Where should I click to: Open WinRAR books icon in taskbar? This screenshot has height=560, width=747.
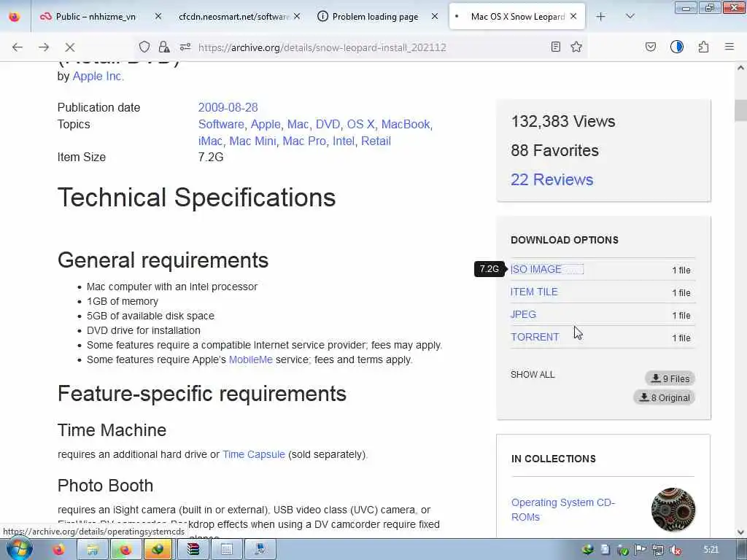193,550
